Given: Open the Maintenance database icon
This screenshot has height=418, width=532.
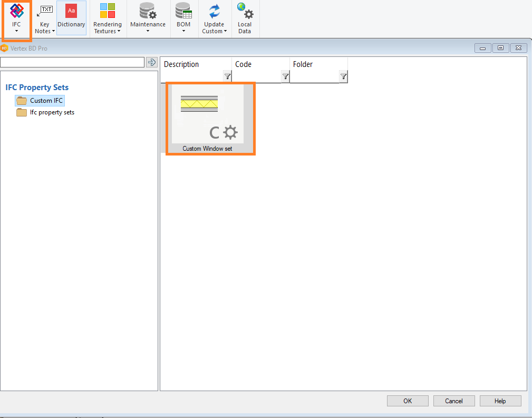Looking at the screenshot, I should pyautogui.click(x=148, y=12).
